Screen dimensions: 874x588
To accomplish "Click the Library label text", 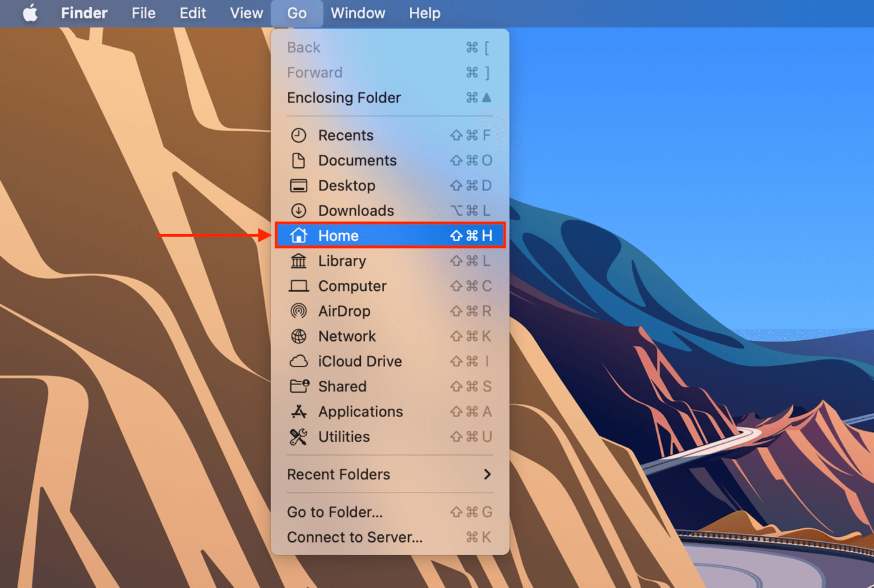I will tap(342, 261).
